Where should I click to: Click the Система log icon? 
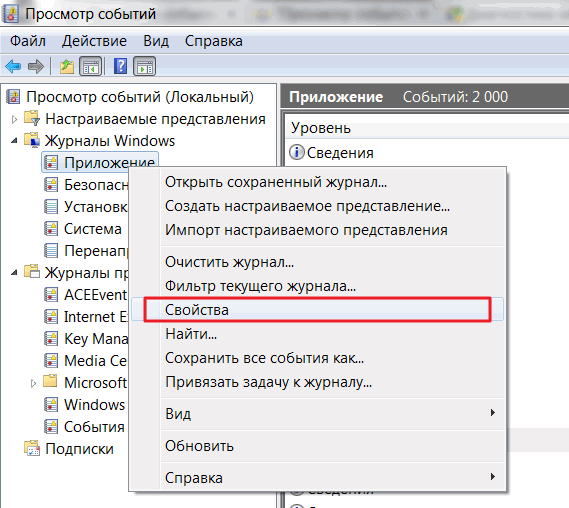51,229
